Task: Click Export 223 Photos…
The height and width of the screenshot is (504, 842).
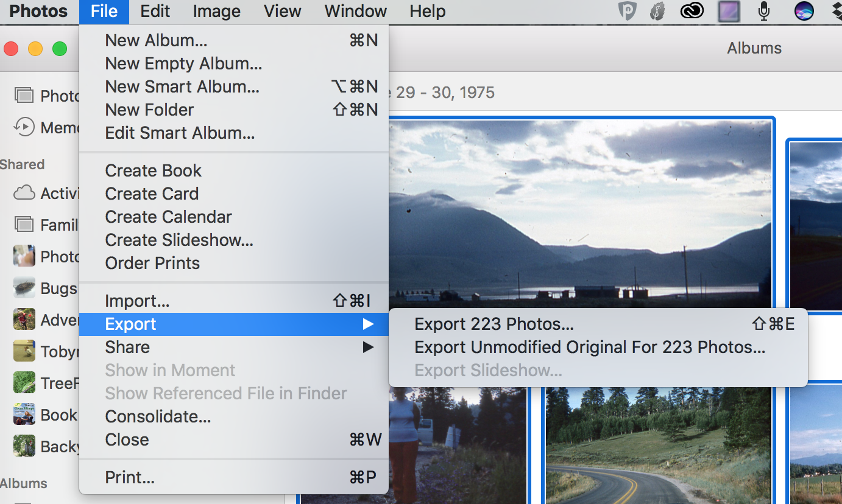Action: [x=598, y=324]
